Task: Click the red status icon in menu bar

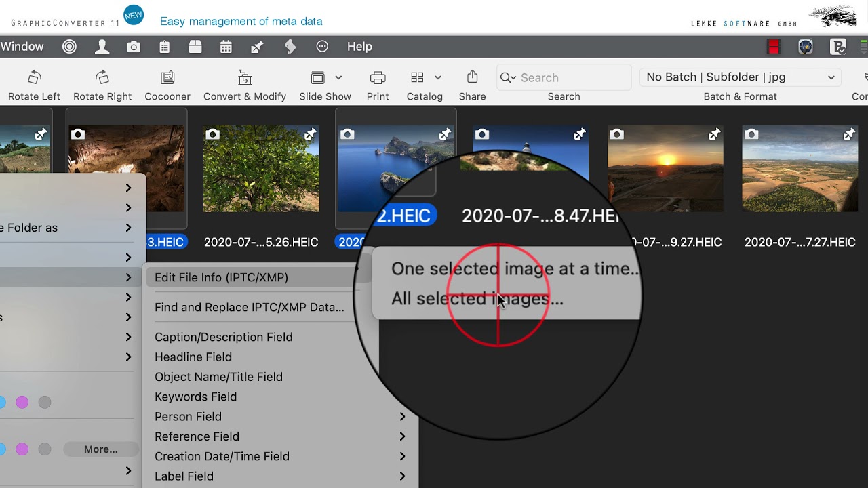Action: 774,47
